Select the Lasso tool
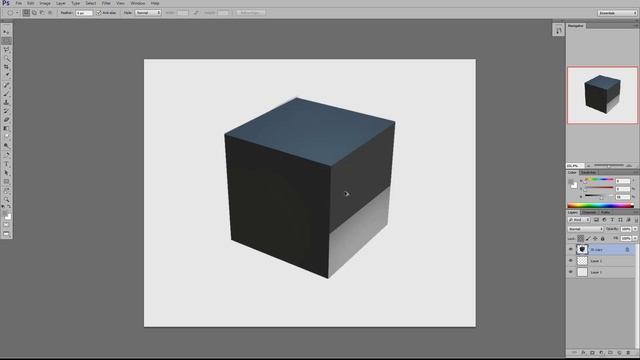 click(6, 49)
